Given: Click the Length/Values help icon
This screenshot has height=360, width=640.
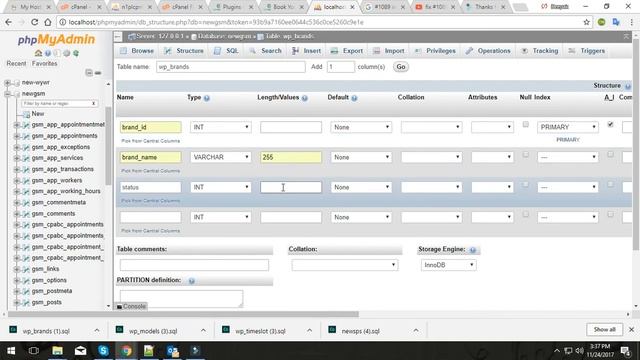Looking at the screenshot, I should tap(304, 98).
